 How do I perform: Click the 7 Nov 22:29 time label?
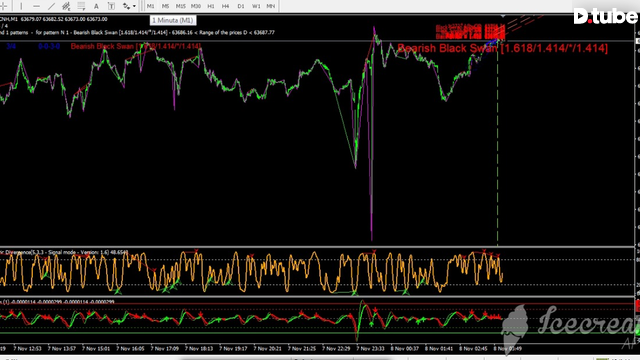336,349
